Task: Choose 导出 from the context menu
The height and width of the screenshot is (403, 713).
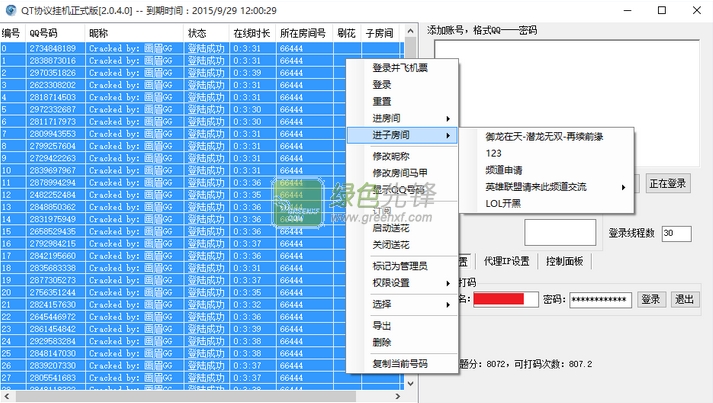Action: tap(402, 326)
